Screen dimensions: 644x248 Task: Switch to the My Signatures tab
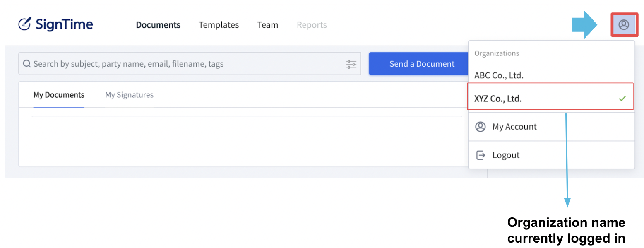(129, 95)
